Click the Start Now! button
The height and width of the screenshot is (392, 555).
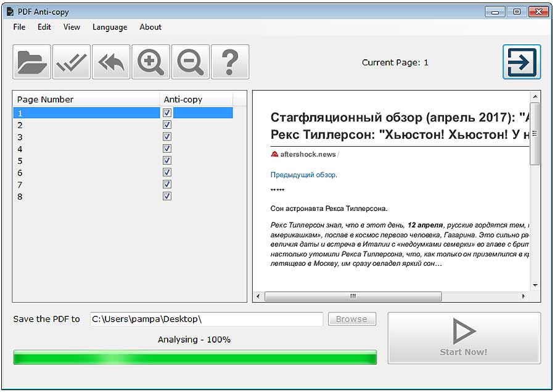[x=464, y=338]
